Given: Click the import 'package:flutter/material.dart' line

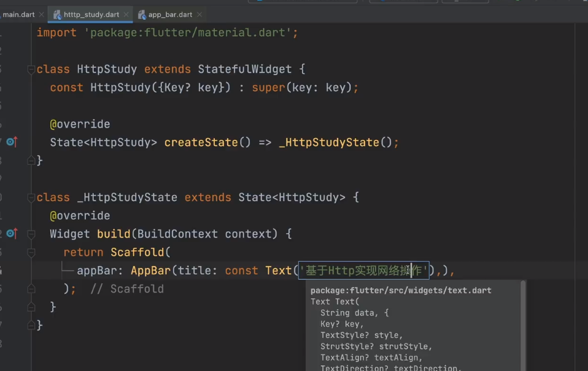Looking at the screenshot, I should tap(167, 33).
